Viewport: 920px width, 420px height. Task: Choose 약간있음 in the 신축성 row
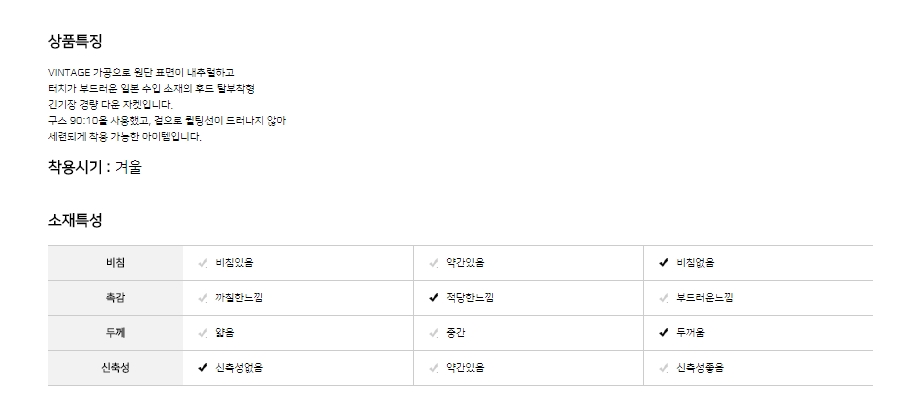click(x=465, y=368)
